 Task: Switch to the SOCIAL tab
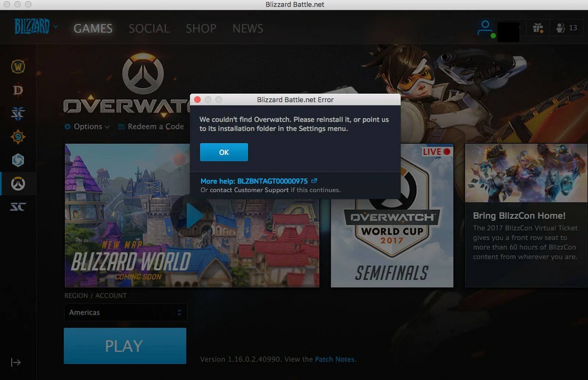click(x=149, y=28)
